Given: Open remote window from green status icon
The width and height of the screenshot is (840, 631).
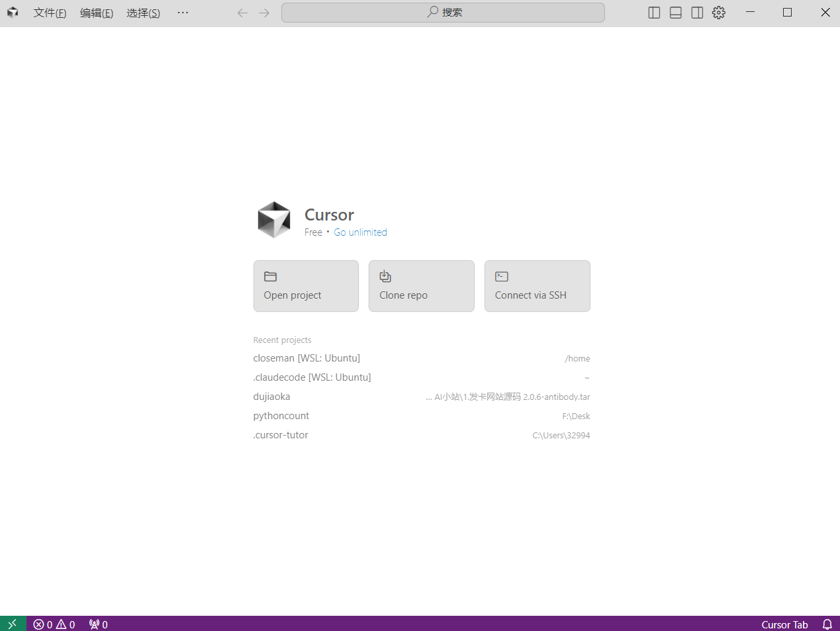Looking at the screenshot, I should 13,624.
